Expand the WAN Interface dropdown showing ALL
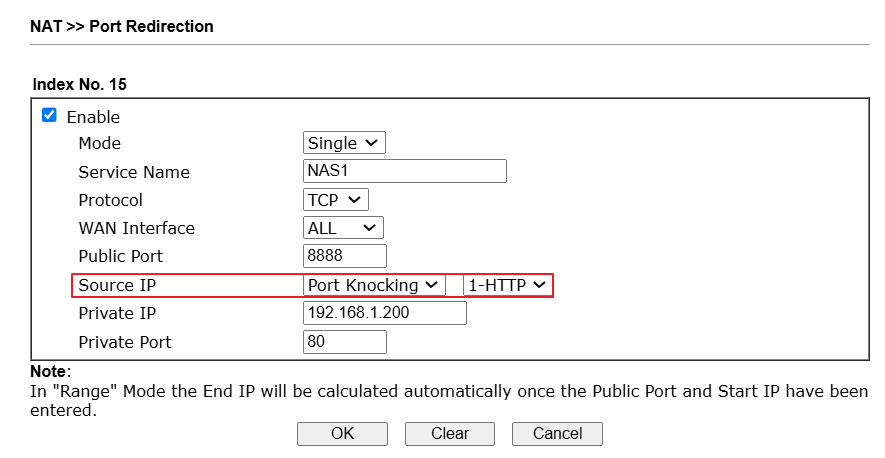 (x=343, y=228)
